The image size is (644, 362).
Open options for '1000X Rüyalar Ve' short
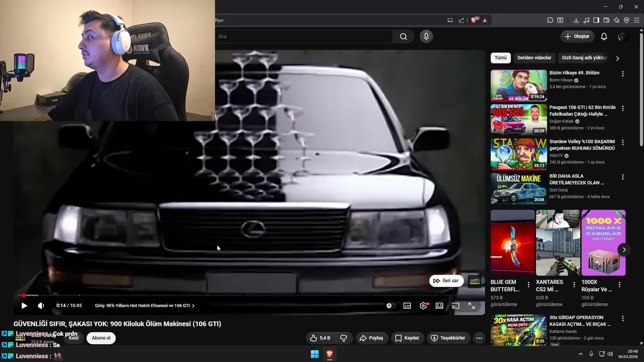(x=619, y=285)
